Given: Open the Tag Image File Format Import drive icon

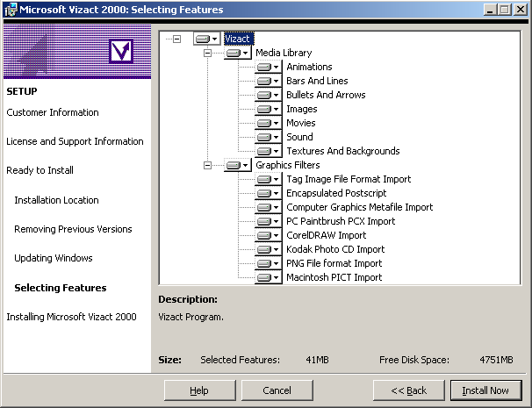Looking at the screenshot, I should (269, 179).
